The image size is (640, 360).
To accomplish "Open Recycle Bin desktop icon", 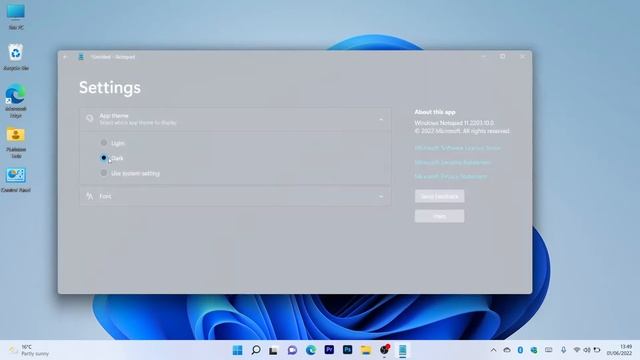I will click(x=16, y=57).
